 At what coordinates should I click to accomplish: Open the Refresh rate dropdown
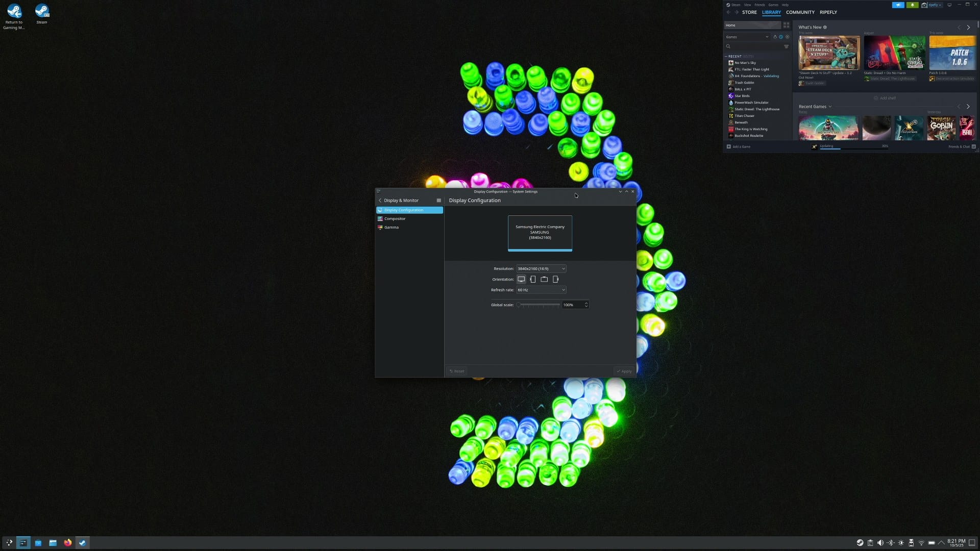coord(541,290)
